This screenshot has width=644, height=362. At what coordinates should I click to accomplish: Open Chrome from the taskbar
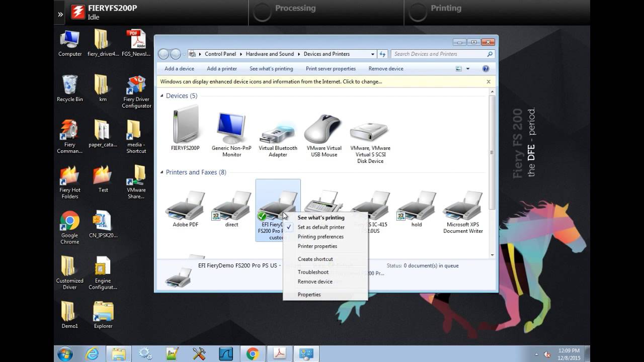[x=253, y=353]
